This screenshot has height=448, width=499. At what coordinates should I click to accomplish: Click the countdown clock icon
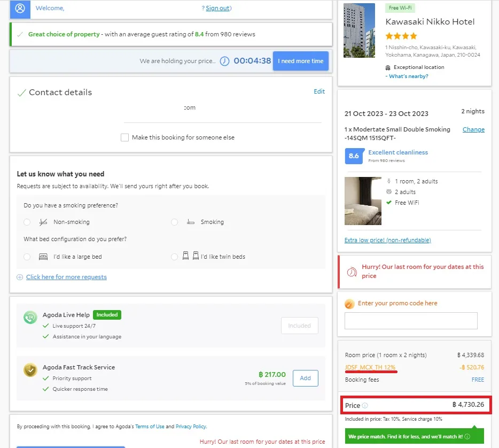pos(224,61)
